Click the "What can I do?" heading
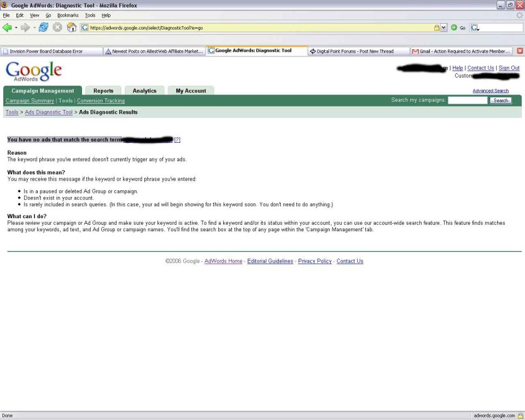525x420 pixels. (x=27, y=217)
